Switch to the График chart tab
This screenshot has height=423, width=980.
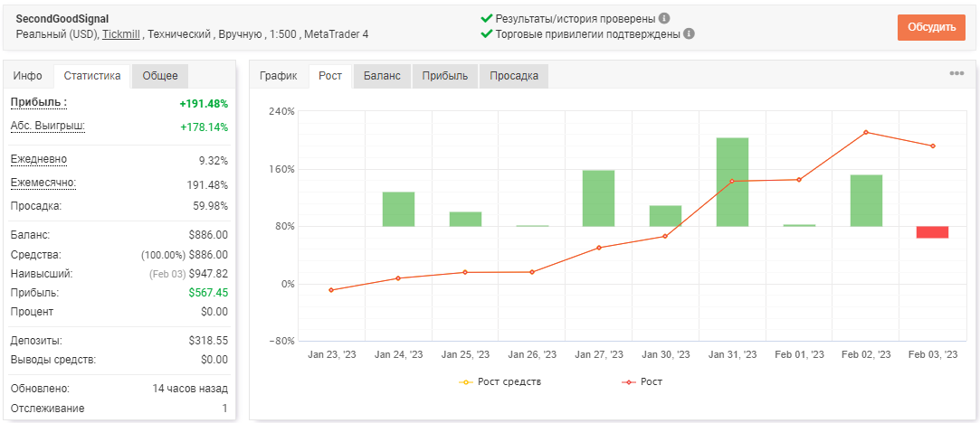pyautogui.click(x=279, y=76)
